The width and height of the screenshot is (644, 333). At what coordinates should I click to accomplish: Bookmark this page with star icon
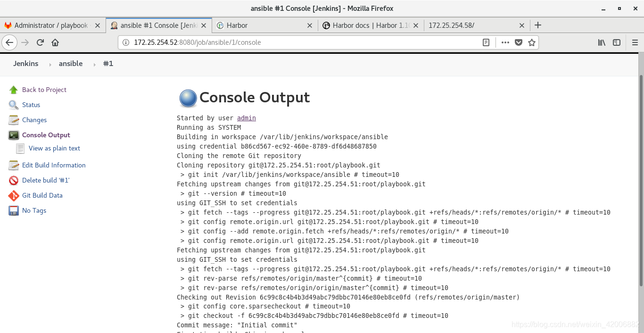[532, 42]
